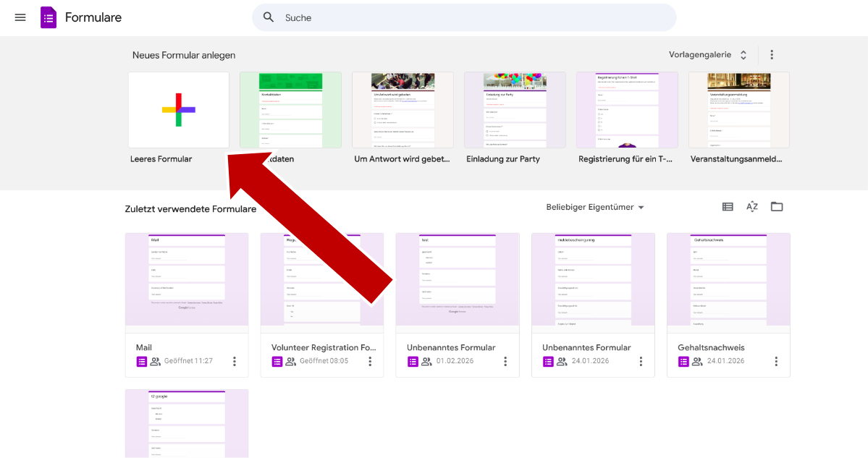The image size is (868, 458).
Task: Create a new Leeres Formular
Action: click(179, 110)
